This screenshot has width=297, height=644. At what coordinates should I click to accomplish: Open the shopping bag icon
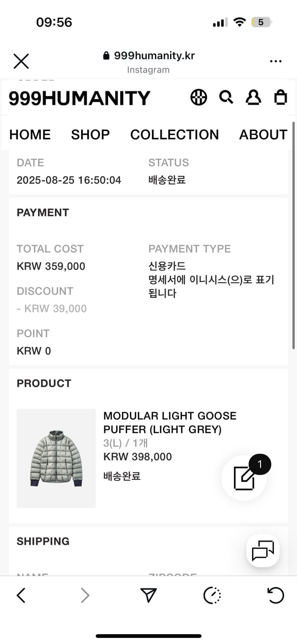point(281,97)
